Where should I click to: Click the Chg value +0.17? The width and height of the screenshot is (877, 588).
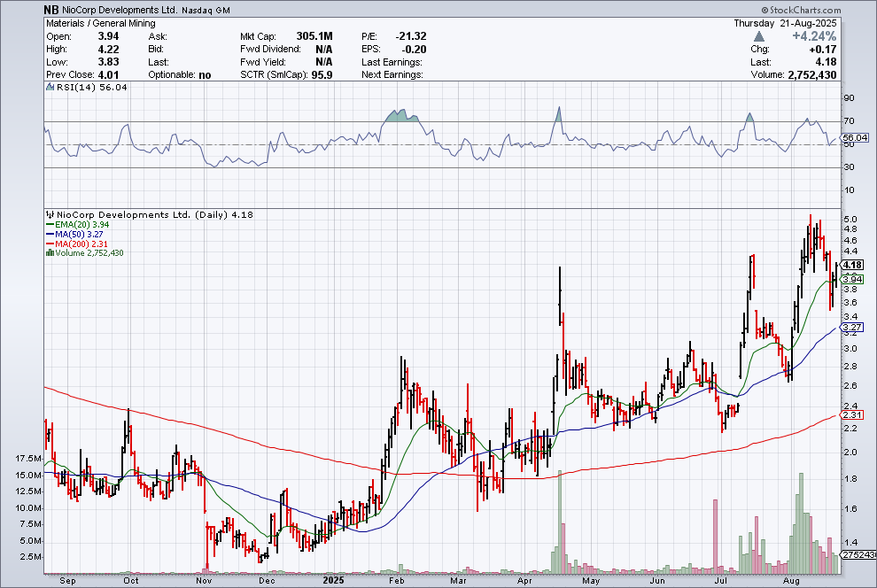pyautogui.click(x=823, y=50)
